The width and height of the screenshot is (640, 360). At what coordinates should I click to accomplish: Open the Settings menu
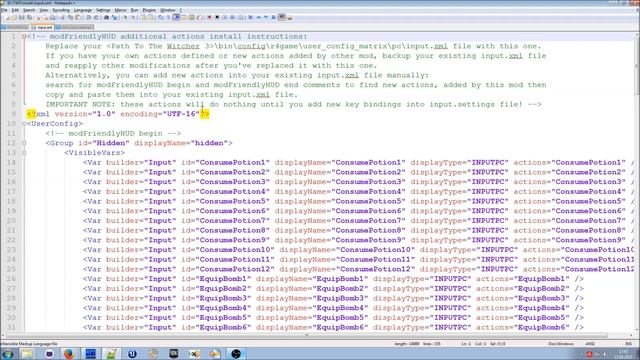pyautogui.click(x=103, y=10)
